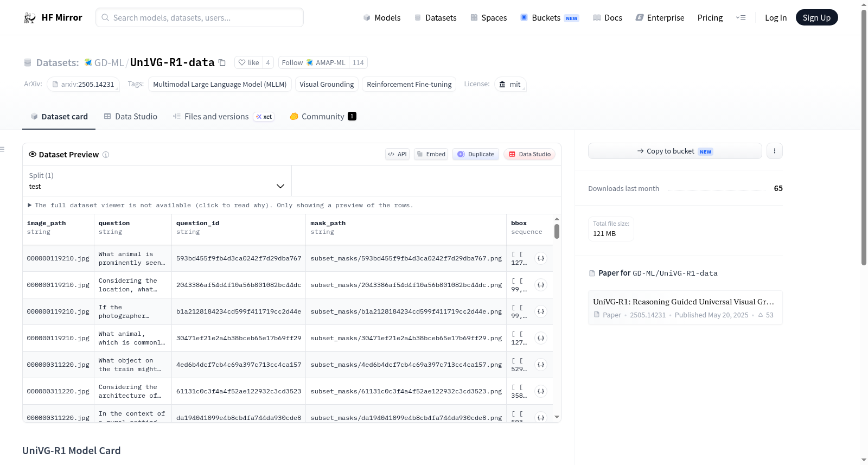Expand bbox JSON for 61131c0c3f4a4f52 row
Viewport: 868px width, 465px height.
coord(541,391)
